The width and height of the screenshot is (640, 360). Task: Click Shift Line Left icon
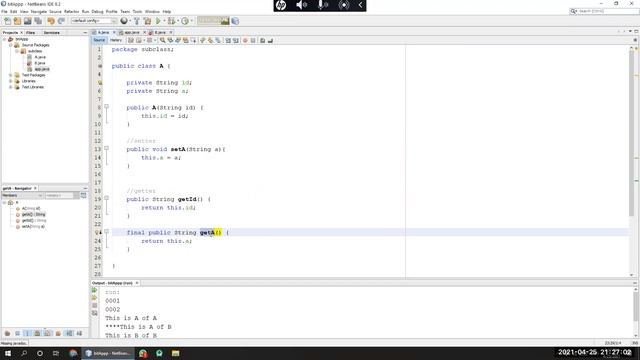click(x=228, y=40)
